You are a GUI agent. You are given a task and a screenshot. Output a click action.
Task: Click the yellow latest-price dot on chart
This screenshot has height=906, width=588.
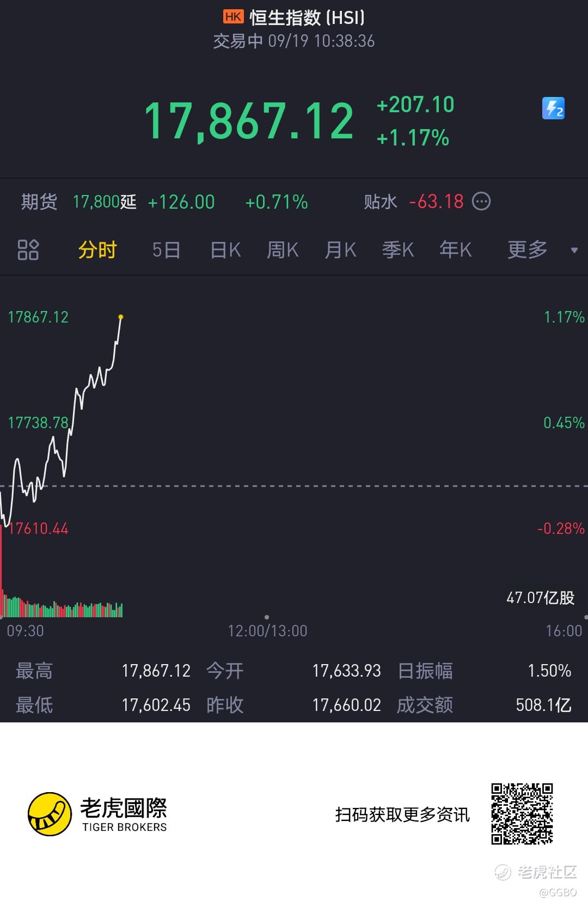pyautogui.click(x=121, y=317)
